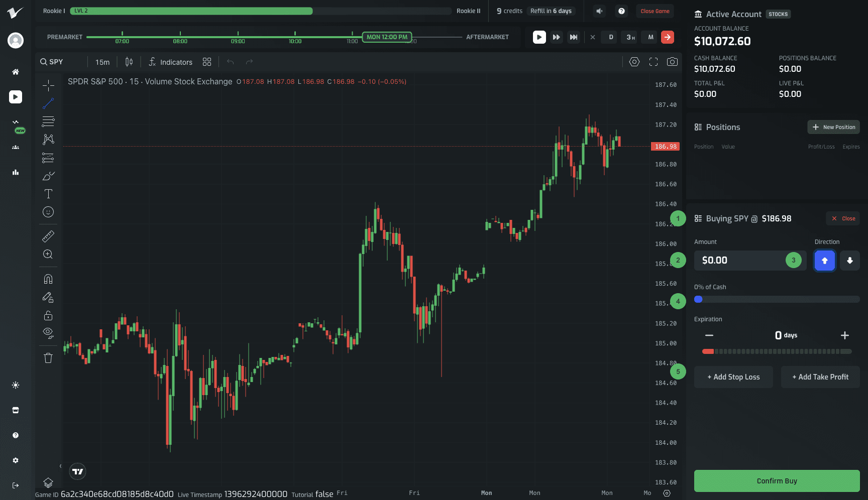Open the Indicators menu

point(170,62)
